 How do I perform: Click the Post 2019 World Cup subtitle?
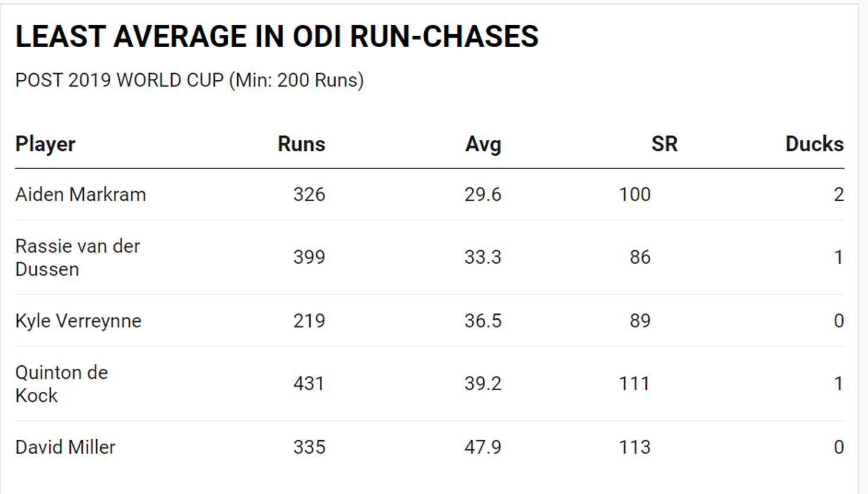click(x=189, y=80)
